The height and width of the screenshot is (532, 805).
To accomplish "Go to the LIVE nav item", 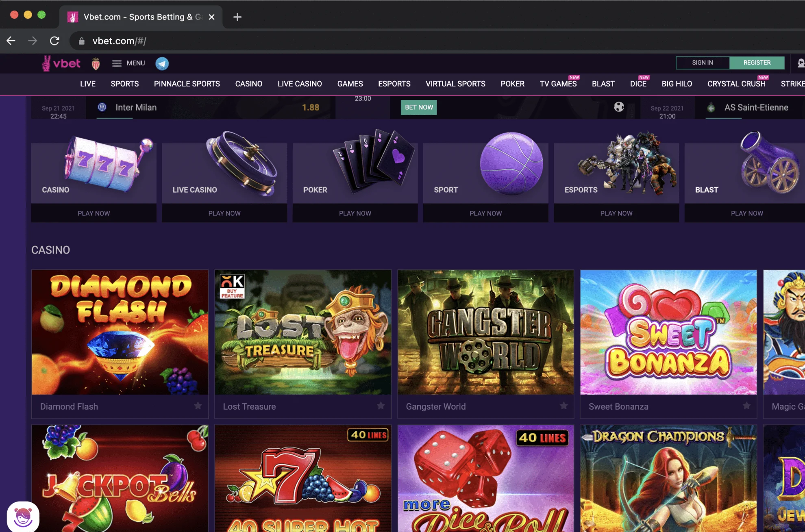I will [88, 84].
